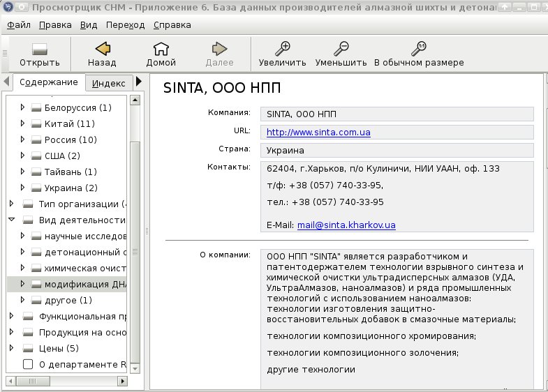Open the Справка menu
The image size is (548, 392).
point(172,25)
